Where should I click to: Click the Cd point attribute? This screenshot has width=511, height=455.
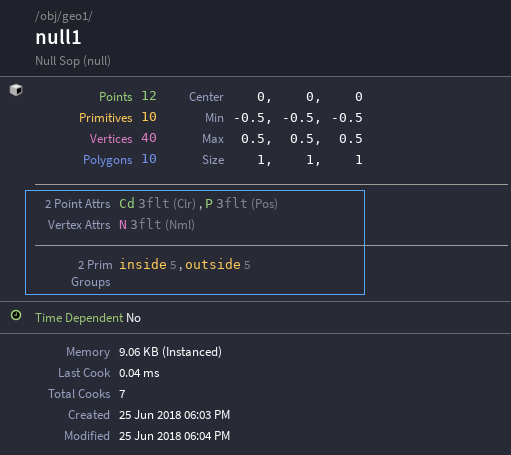pos(127,203)
